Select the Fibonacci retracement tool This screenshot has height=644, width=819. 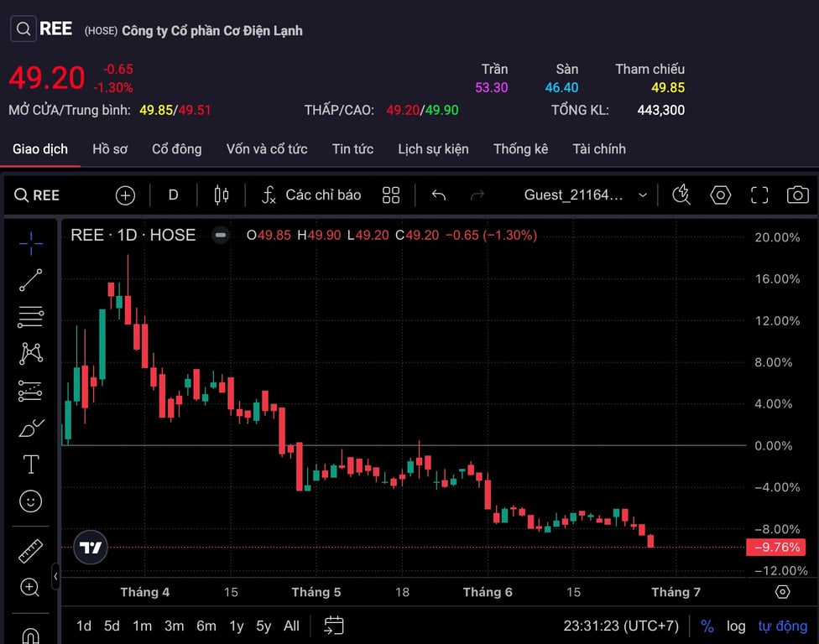pos(31,317)
